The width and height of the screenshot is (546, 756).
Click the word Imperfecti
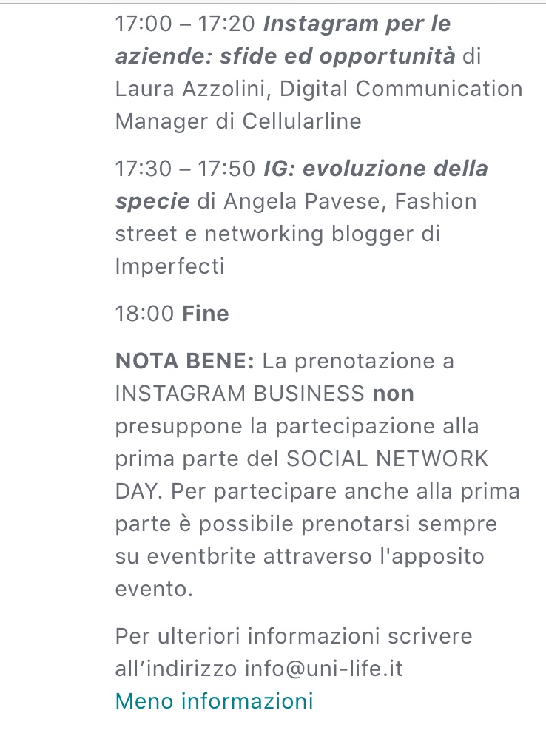[x=169, y=266]
